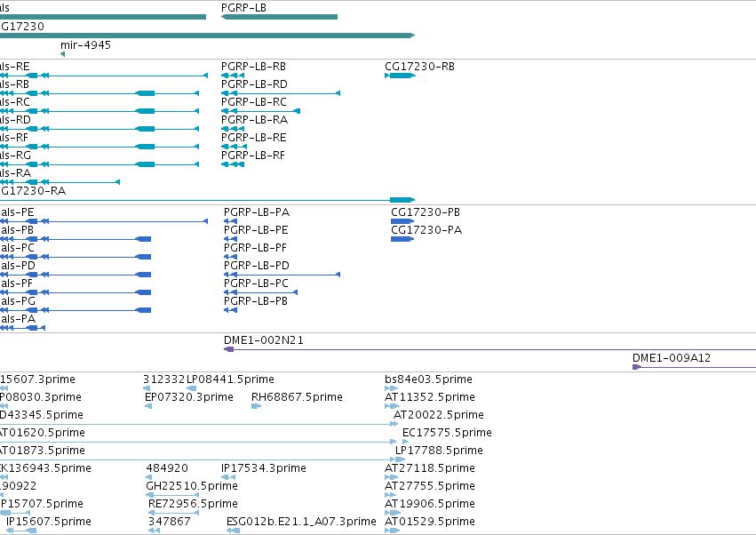Click the CG17230-RA exon block
756x535 pixels.
(402, 200)
